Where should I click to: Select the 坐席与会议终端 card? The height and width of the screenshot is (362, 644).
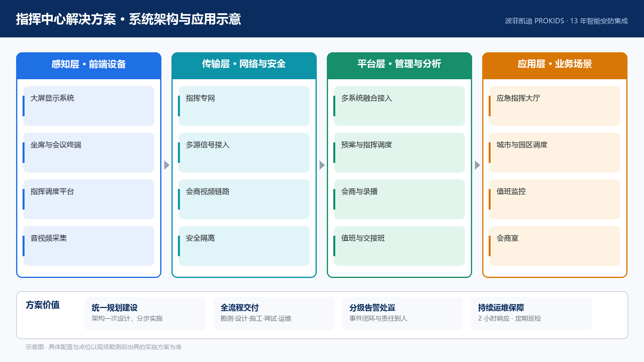(89, 152)
